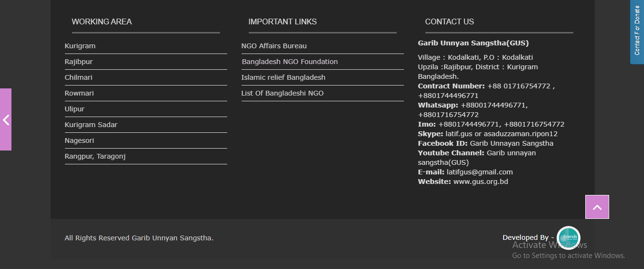This screenshot has width=644, height=269.
Task: Select the Ulipur working area
Action: point(74,109)
